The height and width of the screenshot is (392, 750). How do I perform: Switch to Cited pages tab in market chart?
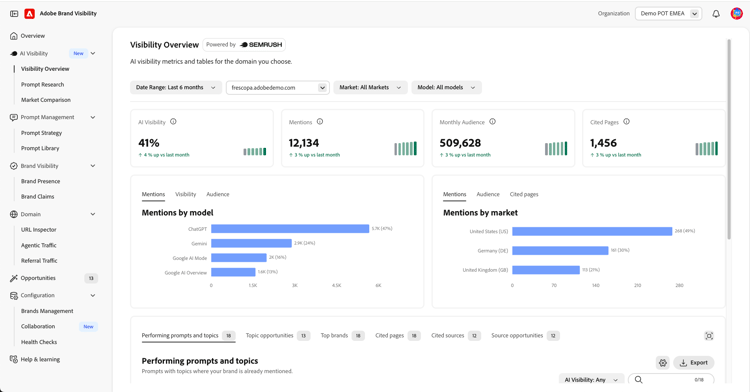pyautogui.click(x=524, y=194)
